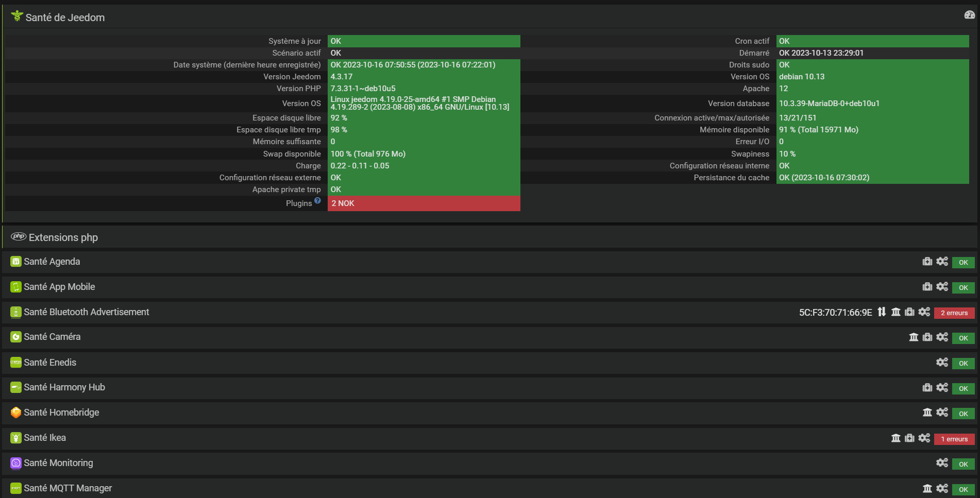The width and height of the screenshot is (980, 498).
Task: Expand the Santé Bluetooth Advertisement panel
Action: tap(86, 312)
